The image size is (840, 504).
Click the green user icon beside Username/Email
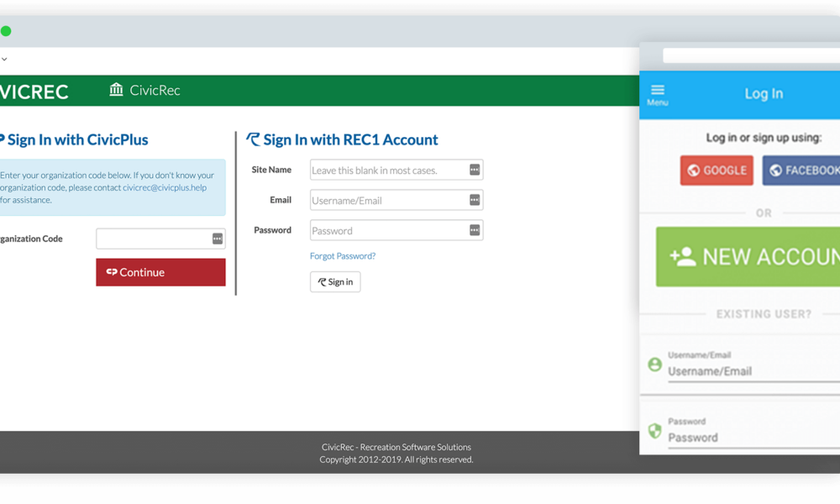click(x=654, y=365)
